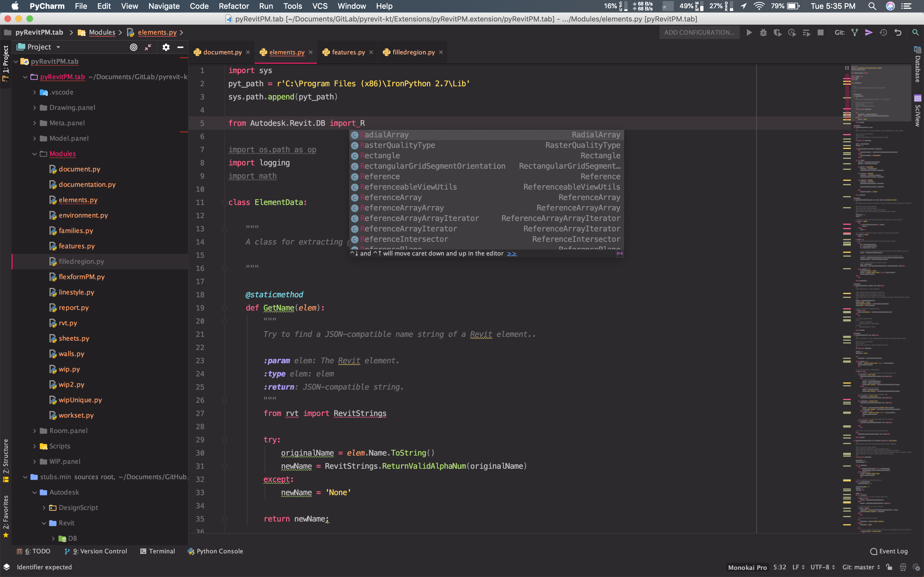The width and height of the screenshot is (924, 577).
Task: Click the Git update project icon
Action: (854, 32)
